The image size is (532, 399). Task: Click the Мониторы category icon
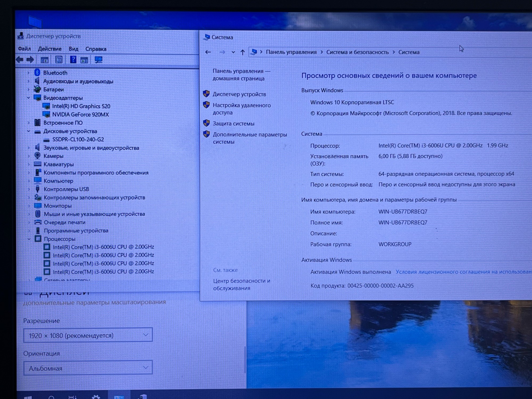(x=38, y=206)
